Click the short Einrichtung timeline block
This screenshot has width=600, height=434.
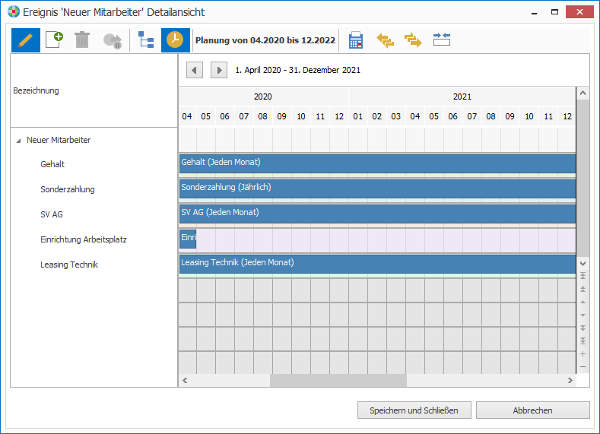[x=188, y=239]
